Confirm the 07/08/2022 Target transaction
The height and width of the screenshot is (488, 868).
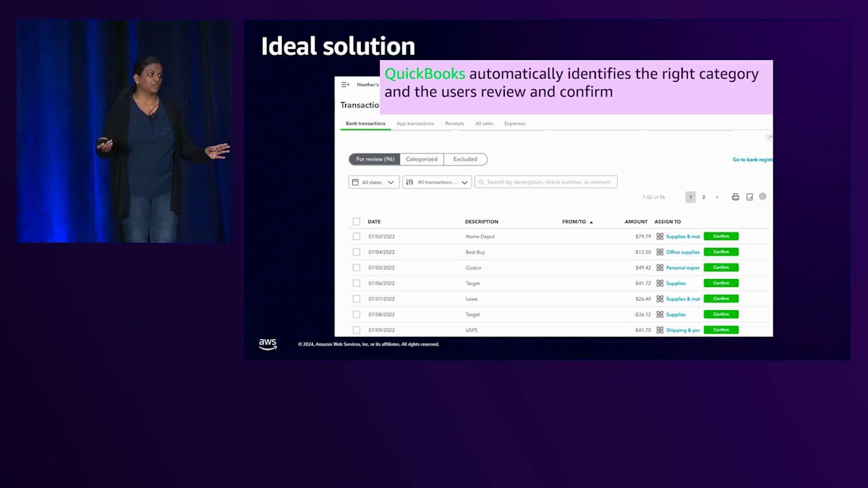tap(721, 314)
